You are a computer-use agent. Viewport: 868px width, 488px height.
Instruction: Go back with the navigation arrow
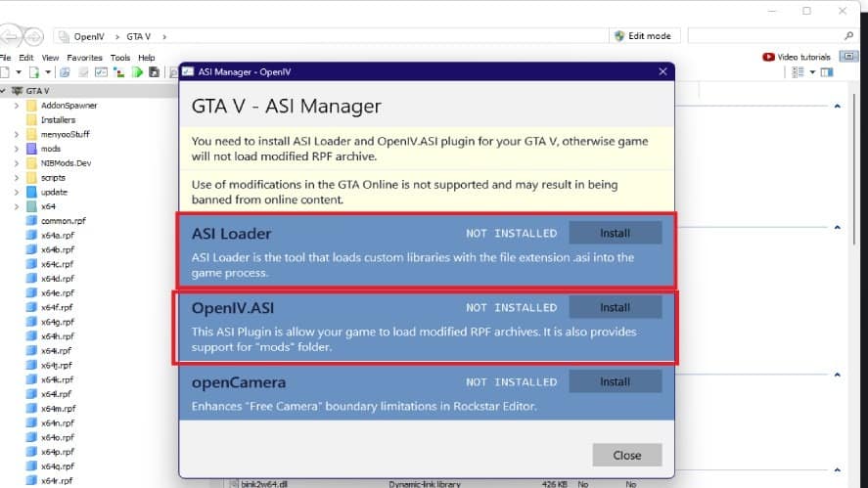(x=10, y=36)
